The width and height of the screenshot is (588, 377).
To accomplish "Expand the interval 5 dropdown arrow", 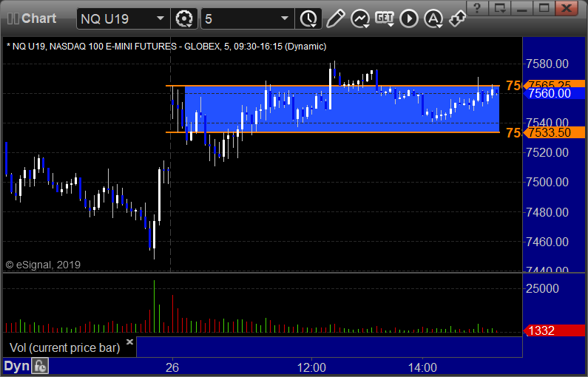I will (285, 18).
